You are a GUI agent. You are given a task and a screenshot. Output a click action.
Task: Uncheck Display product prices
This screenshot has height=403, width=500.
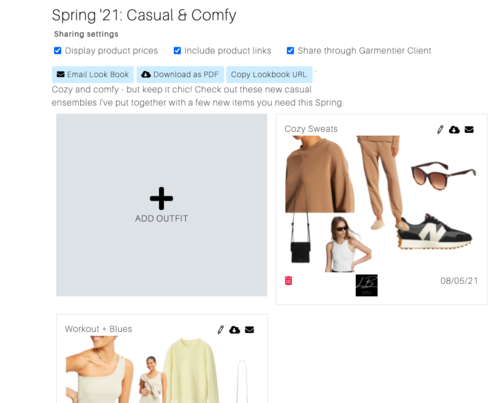(57, 50)
